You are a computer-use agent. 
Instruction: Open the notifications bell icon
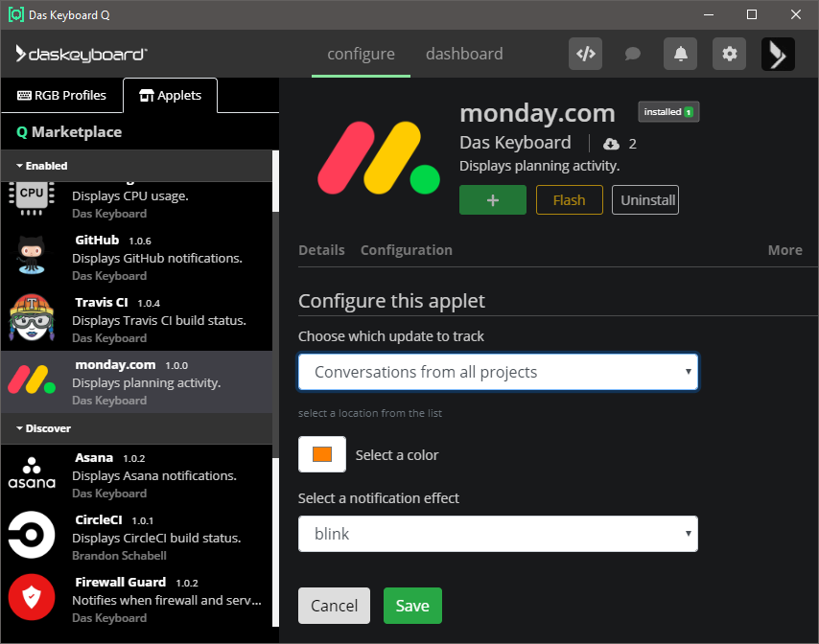pyautogui.click(x=680, y=54)
